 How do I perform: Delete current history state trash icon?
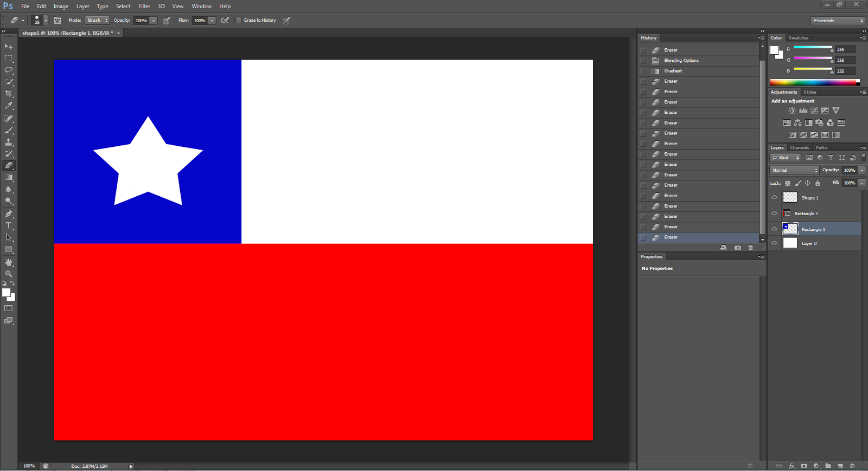(x=751, y=248)
